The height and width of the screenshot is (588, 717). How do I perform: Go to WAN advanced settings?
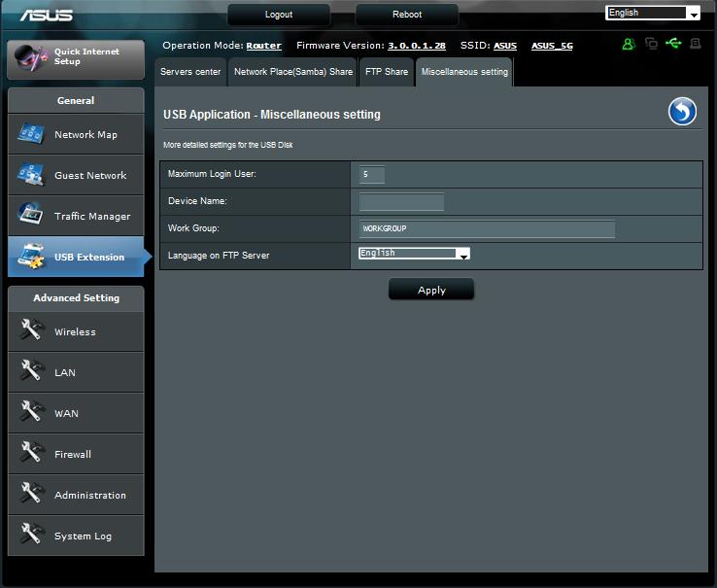(76, 413)
